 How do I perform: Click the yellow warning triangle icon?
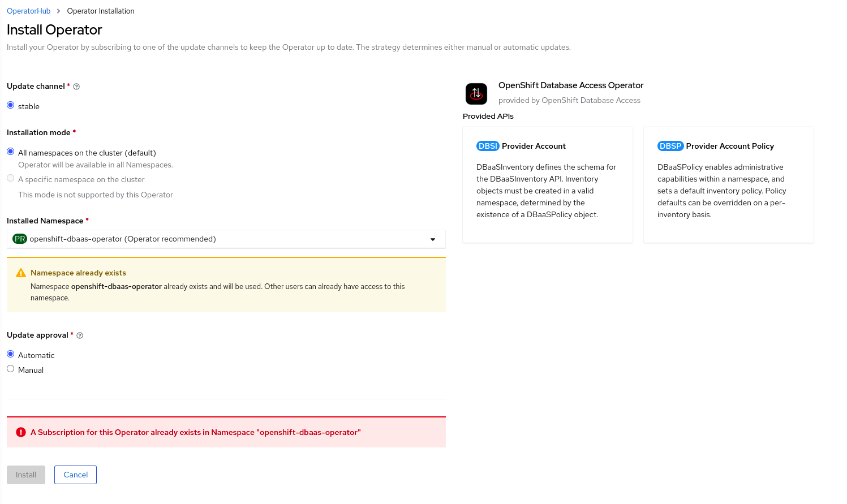click(x=21, y=273)
